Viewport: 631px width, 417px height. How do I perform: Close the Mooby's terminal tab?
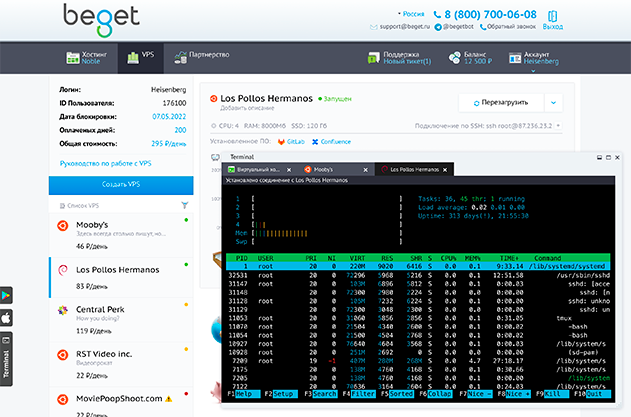365,170
